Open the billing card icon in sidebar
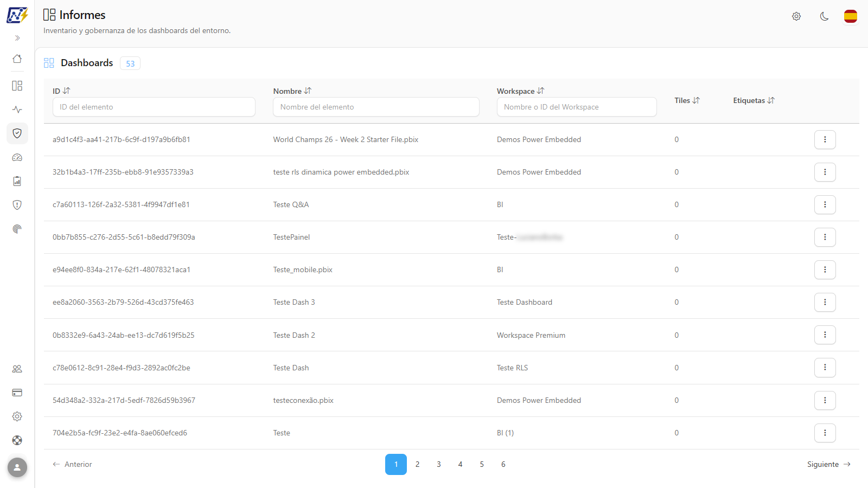The image size is (868, 488). pos(17,393)
